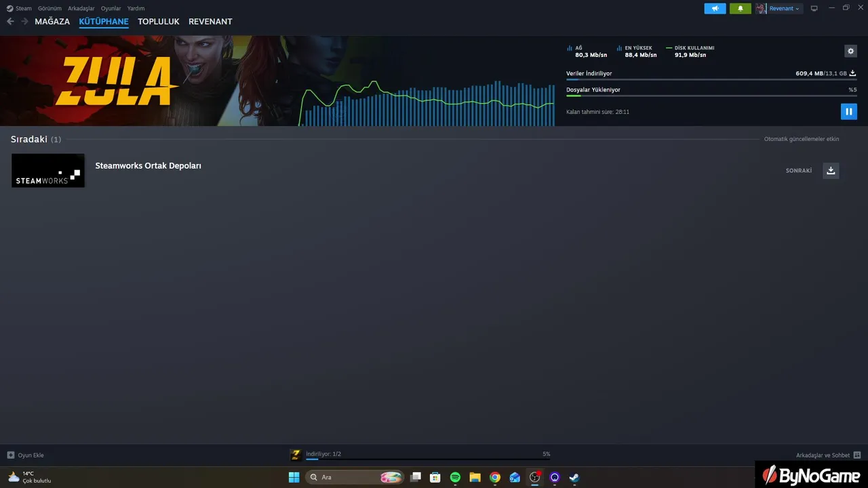Click the Steam taskbar icon
Screen dimensions: 868x488
574,477
